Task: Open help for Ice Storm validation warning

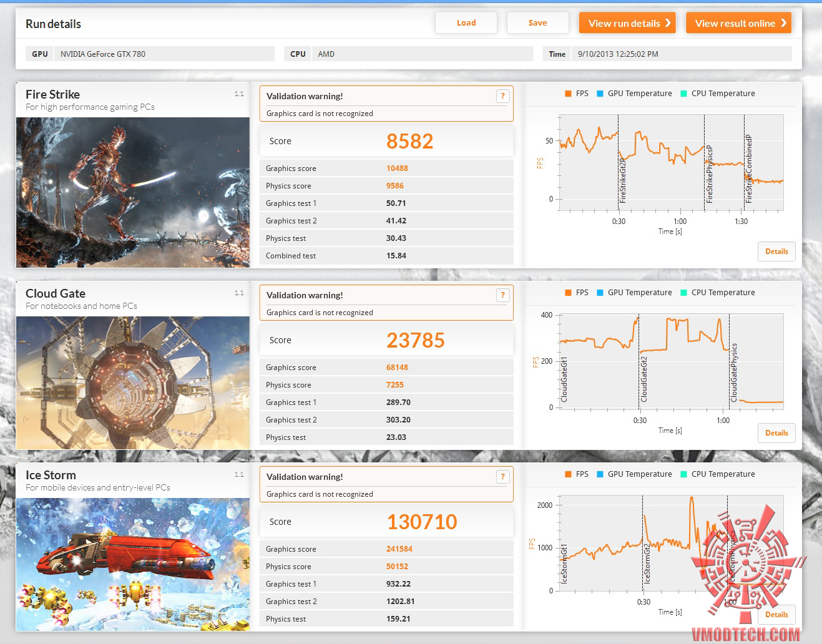Action: tap(502, 477)
